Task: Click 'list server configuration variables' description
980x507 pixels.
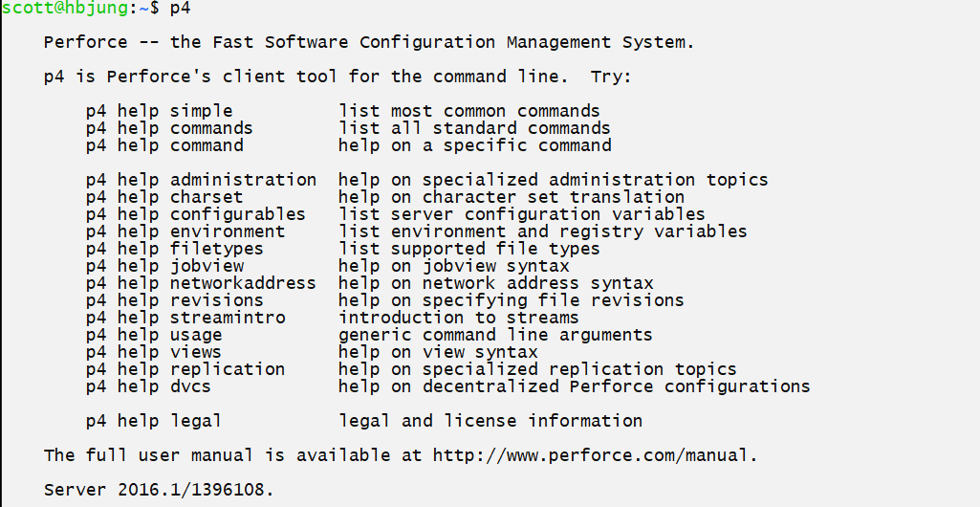Action: click(522, 214)
